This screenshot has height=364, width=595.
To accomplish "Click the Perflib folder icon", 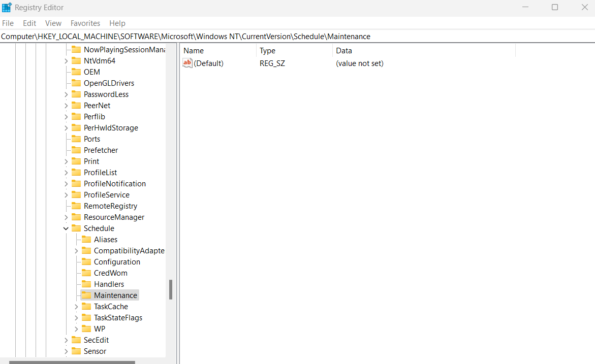I will (x=76, y=117).
